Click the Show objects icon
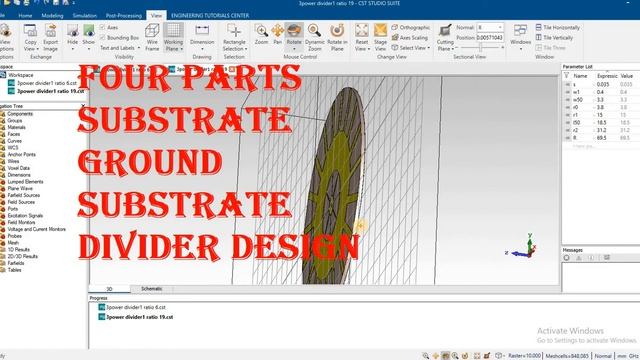The image size is (640, 360). tap(89, 31)
